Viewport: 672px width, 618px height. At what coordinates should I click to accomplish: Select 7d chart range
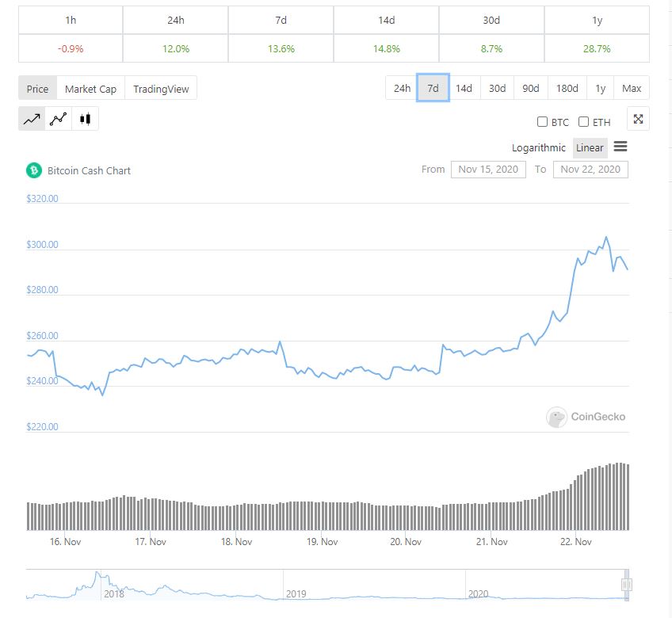pos(433,88)
